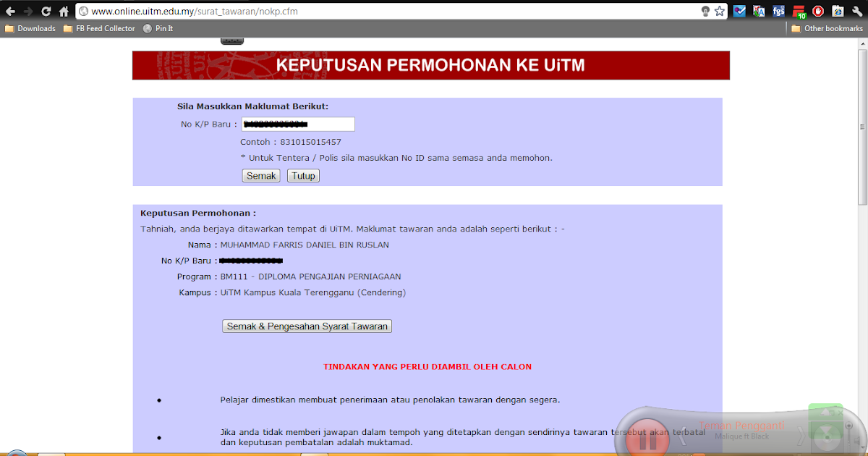The height and width of the screenshot is (456, 868).
Task: Click the song title Teman Pengganti
Action: (x=741, y=426)
